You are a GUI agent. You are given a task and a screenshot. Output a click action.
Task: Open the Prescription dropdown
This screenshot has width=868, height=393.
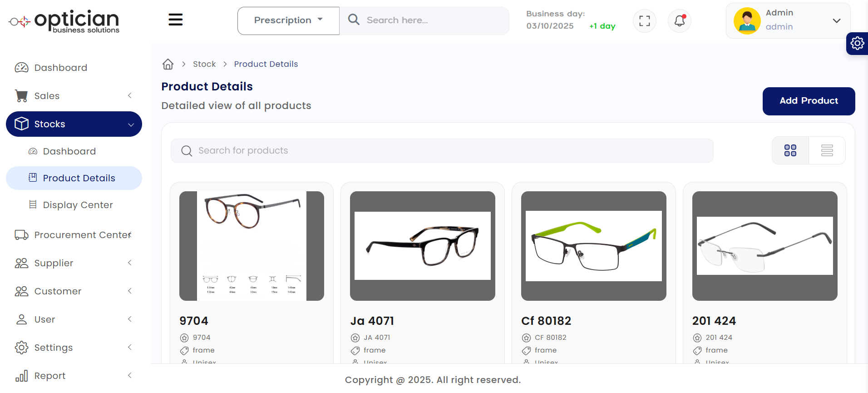[x=288, y=20]
